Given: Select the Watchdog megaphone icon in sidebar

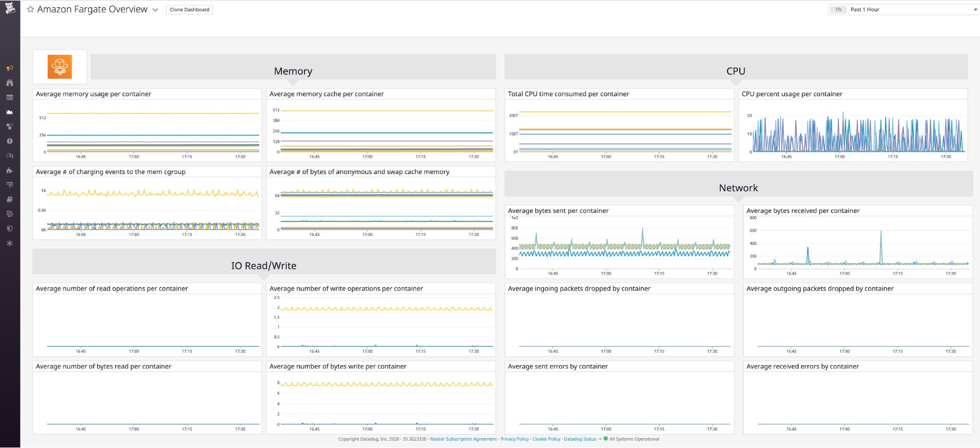Looking at the screenshot, I should 9,68.
